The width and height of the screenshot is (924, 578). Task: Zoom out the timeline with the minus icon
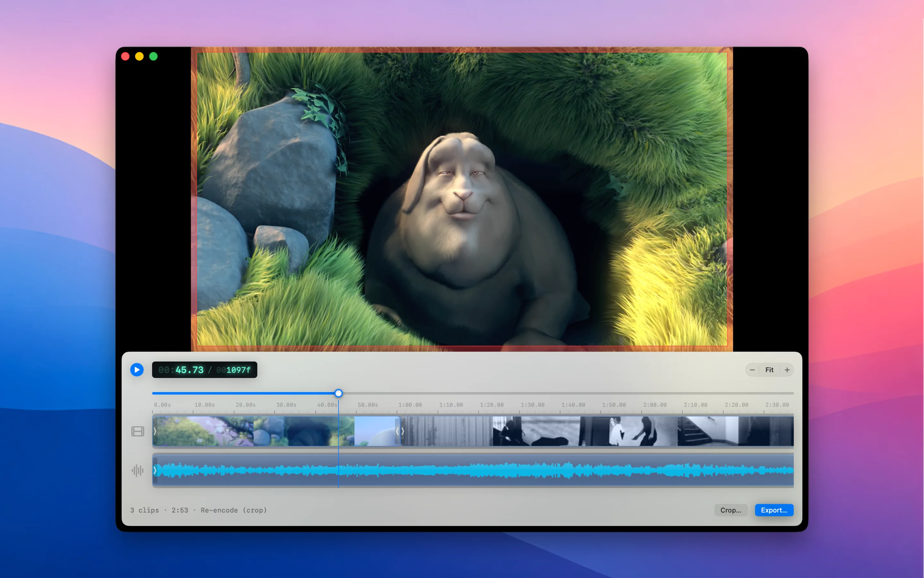[x=752, y=370]
